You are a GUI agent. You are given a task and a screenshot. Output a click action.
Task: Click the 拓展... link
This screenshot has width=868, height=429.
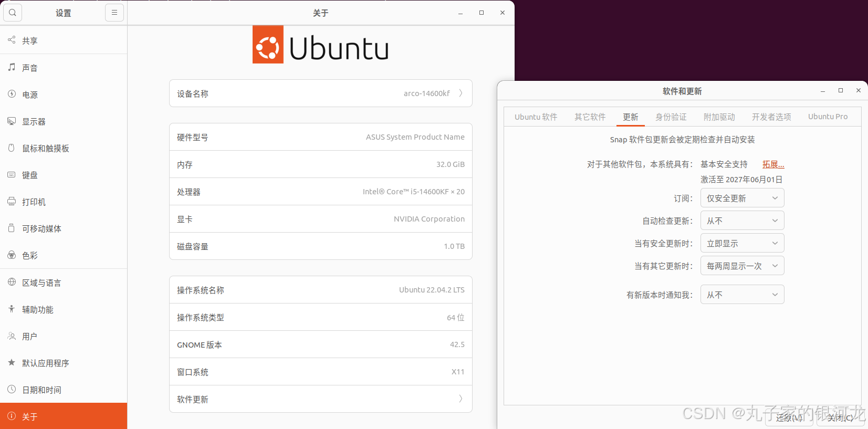pos(773,164)
